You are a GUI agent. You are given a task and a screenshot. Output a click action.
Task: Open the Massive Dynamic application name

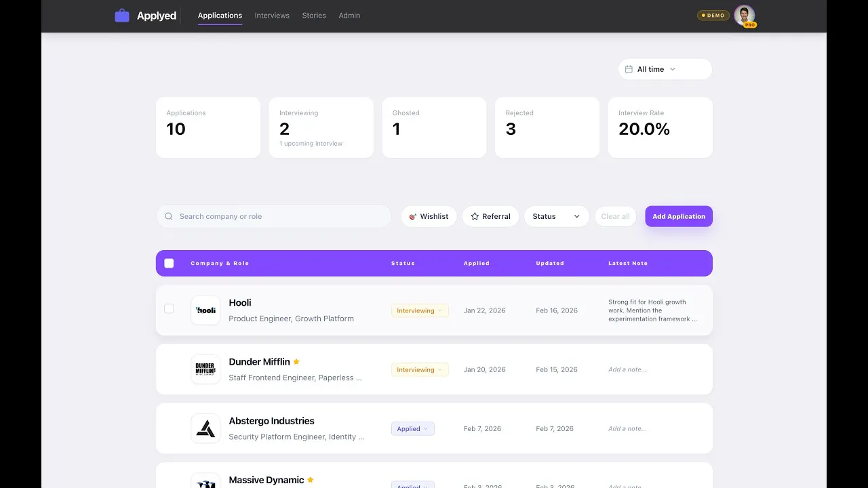(266, 480)
